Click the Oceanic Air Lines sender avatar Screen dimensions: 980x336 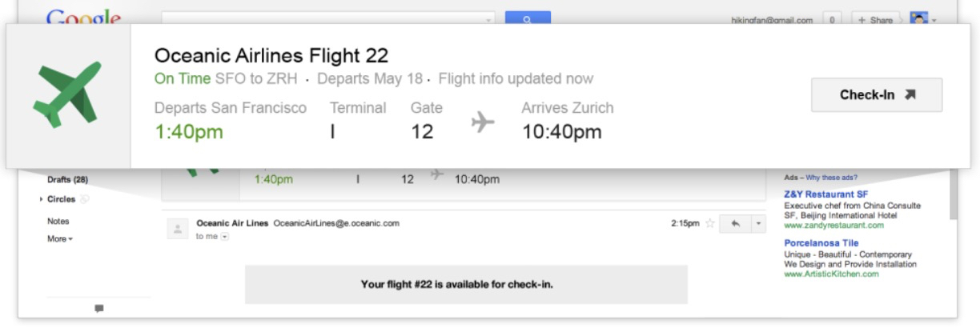pyautogui.click(x=178, y=229)
